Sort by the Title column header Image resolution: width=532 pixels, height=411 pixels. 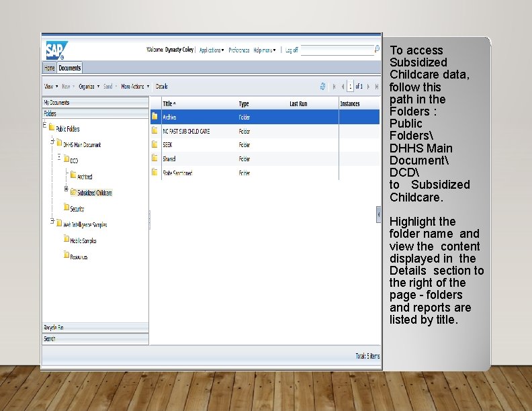point(169,104)
